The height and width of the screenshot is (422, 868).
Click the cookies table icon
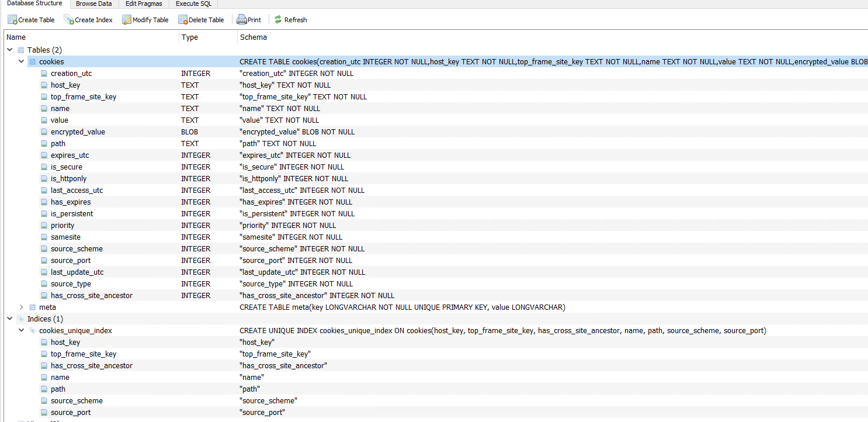33,62
